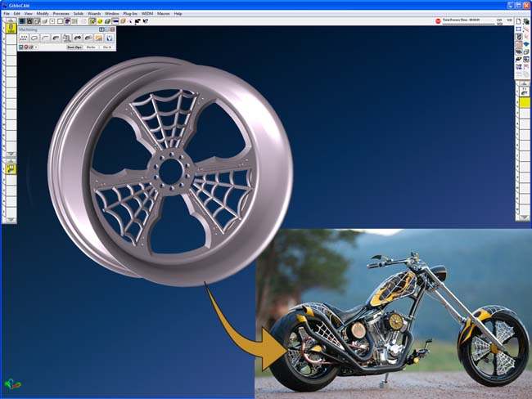Image resolution: width=532 pixels, height=399 pixels.
Task: Click the orange block icon in top toolbar
Action: [x=123, y=21]
